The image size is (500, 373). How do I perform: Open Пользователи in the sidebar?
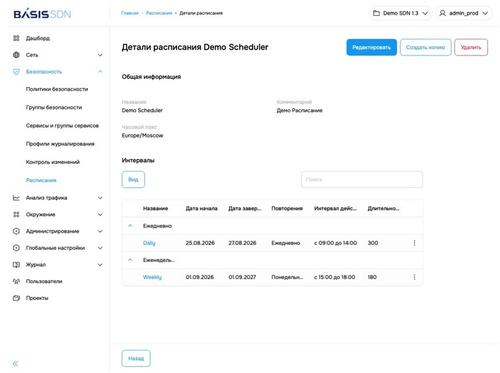(x=44, y=281)
